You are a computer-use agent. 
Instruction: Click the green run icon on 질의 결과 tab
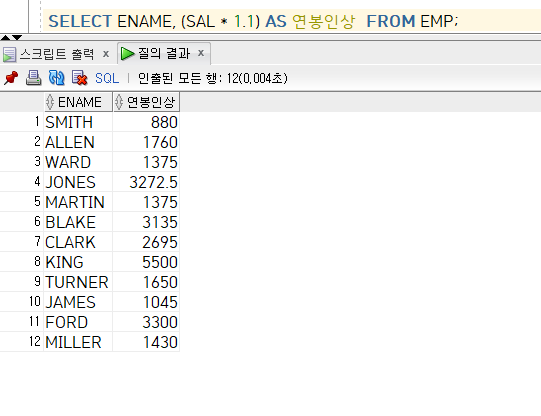[128, 53]
